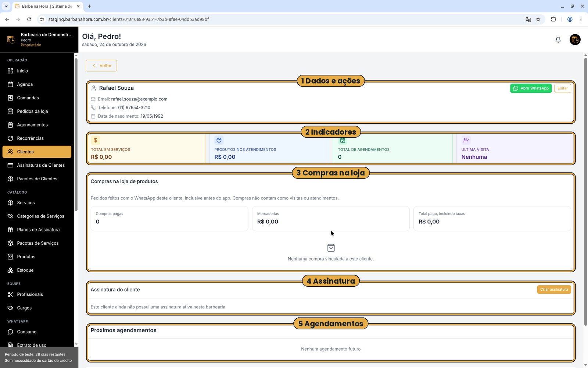
Task: Select the highlighted Clientes menu item
Action: point(37,152)
